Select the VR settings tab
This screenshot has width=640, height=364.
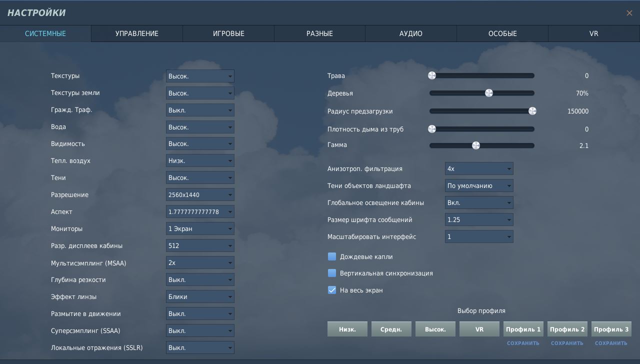(x=594, y=33)
